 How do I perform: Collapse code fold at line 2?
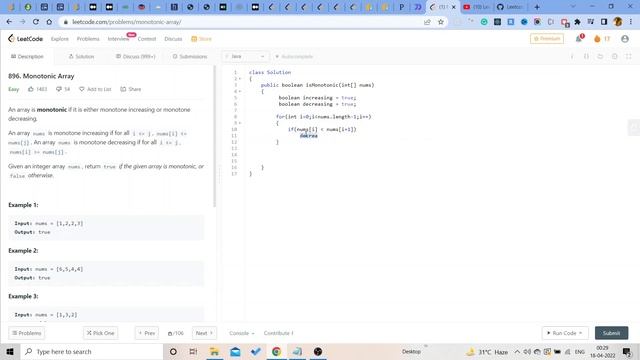(x=240, y=79)
